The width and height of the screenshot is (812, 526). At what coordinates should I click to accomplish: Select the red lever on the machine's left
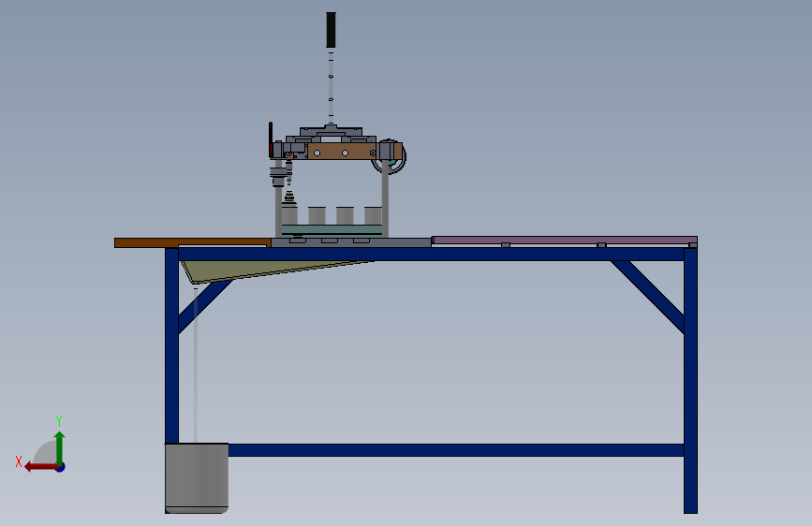coord(271,139)
